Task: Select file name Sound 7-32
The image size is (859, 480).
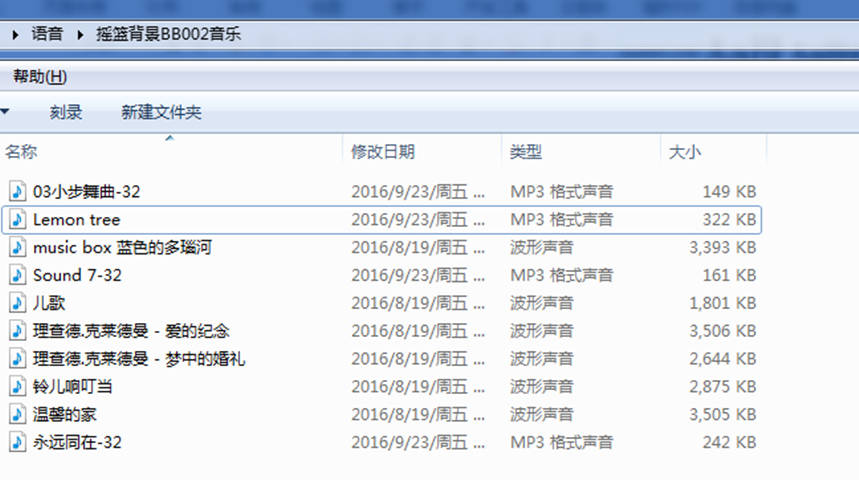Action: (x=77, y=275)
